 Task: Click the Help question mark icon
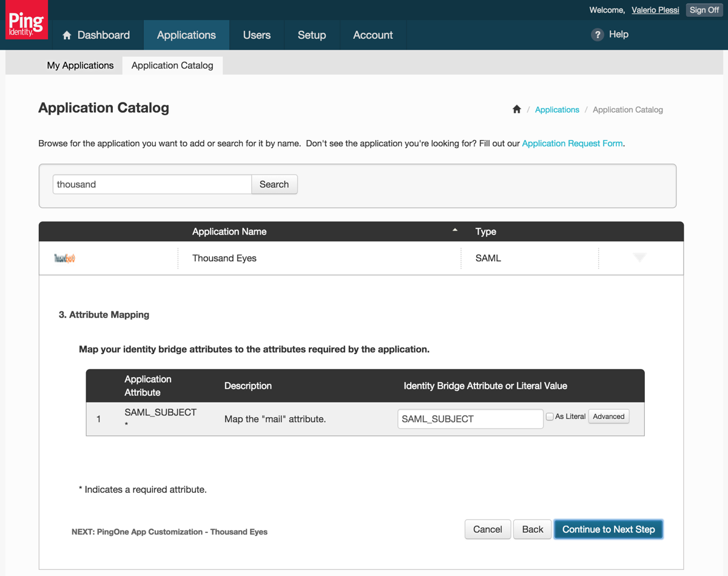pyautogui.click(x=598, y=35)
